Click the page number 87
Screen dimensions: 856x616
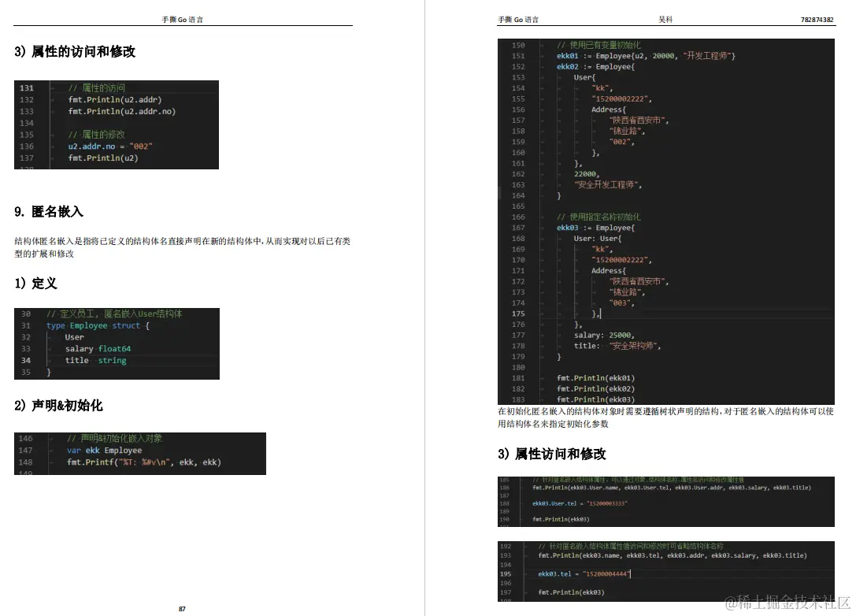[x=182, y=609]
